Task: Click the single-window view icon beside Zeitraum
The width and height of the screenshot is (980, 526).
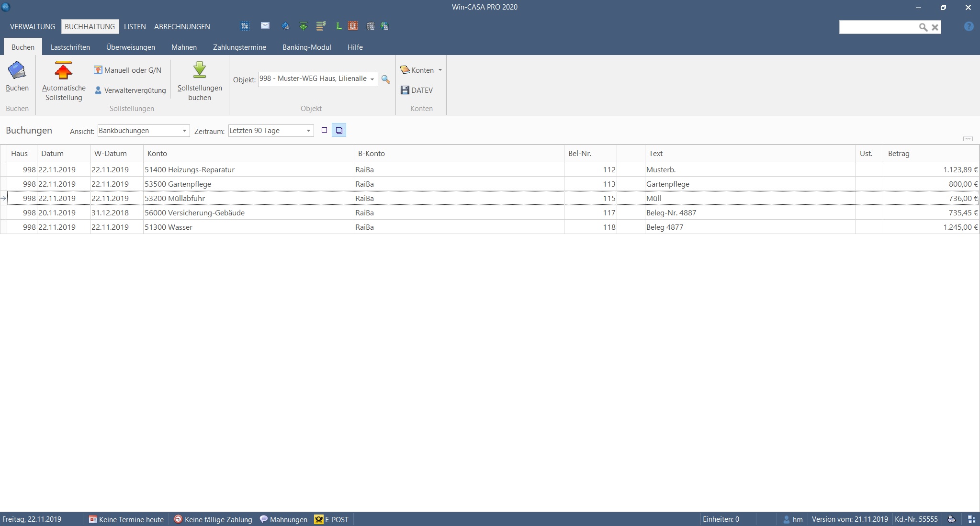Action: (324, 130)
